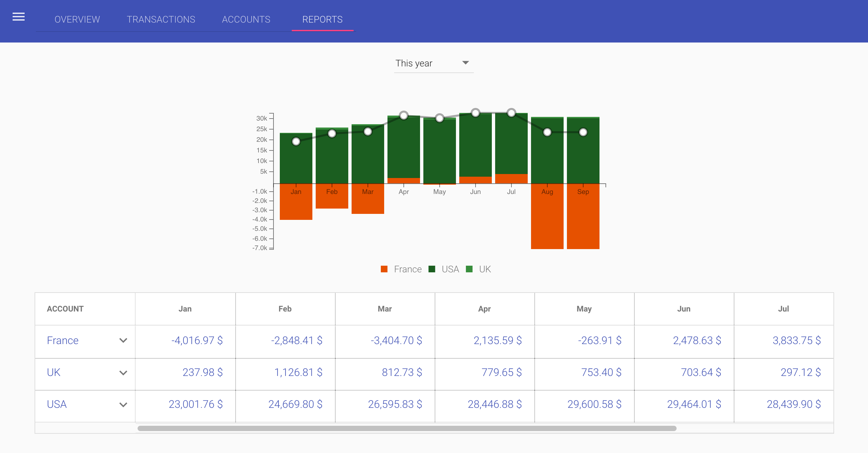Viewport: 868px width, 453px height.
Task: Click the April data point on line
Action: click(x=403, y=116)
